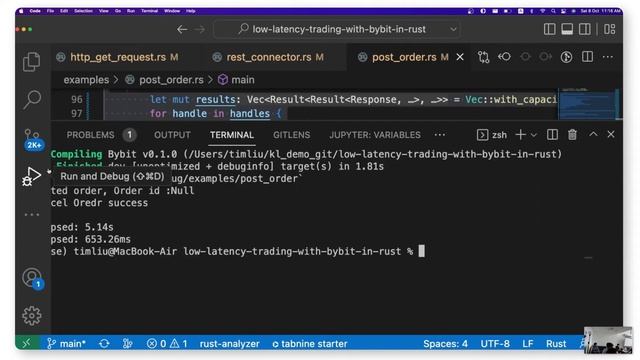Click the GitLens graph icon in status bar

pos(127,344)
